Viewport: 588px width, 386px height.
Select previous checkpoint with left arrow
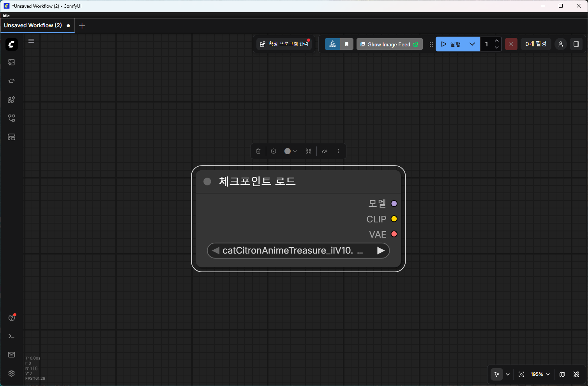point(215,250)
